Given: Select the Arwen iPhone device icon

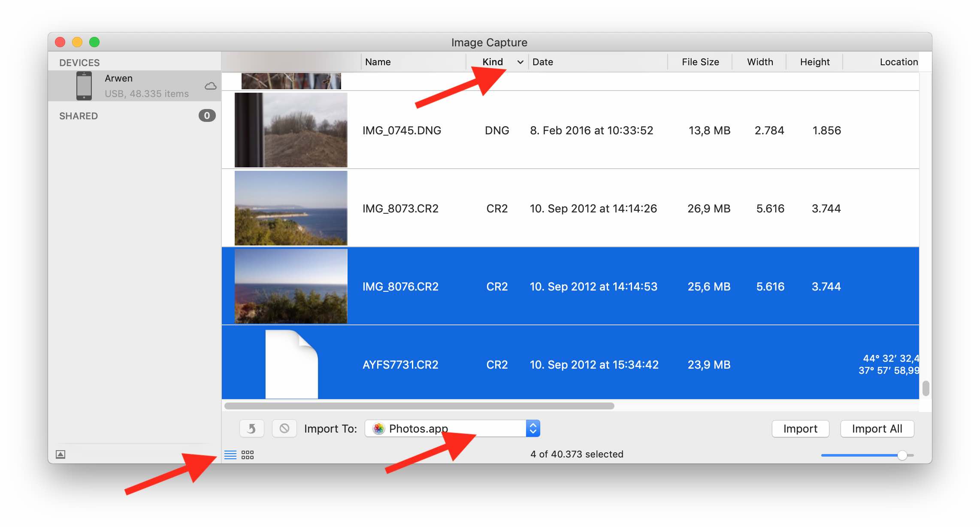Looking at the screenshot, I should coord(84,86).
